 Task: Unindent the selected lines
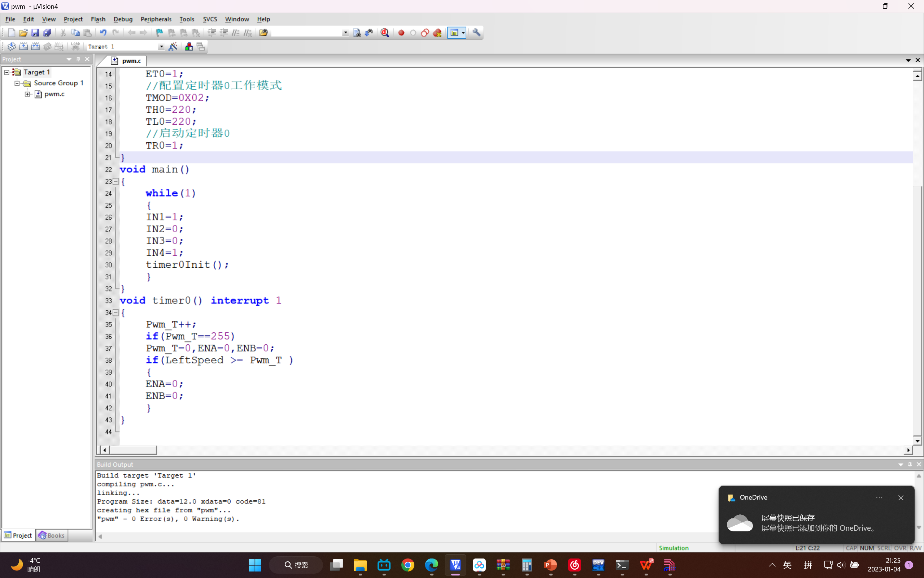(224, 33)
